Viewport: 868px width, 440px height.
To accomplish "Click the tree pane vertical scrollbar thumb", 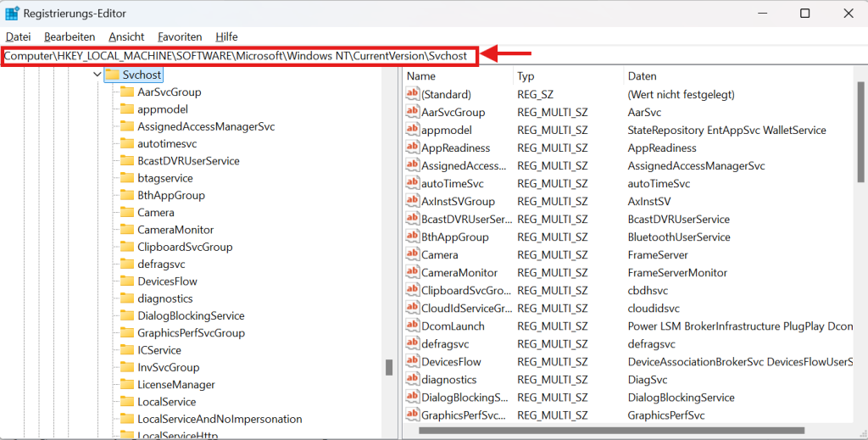I will tap(389, 367).
